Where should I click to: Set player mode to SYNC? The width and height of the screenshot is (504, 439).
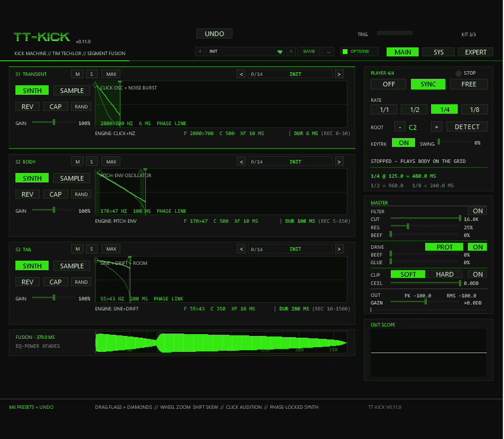tap(428, 84)
